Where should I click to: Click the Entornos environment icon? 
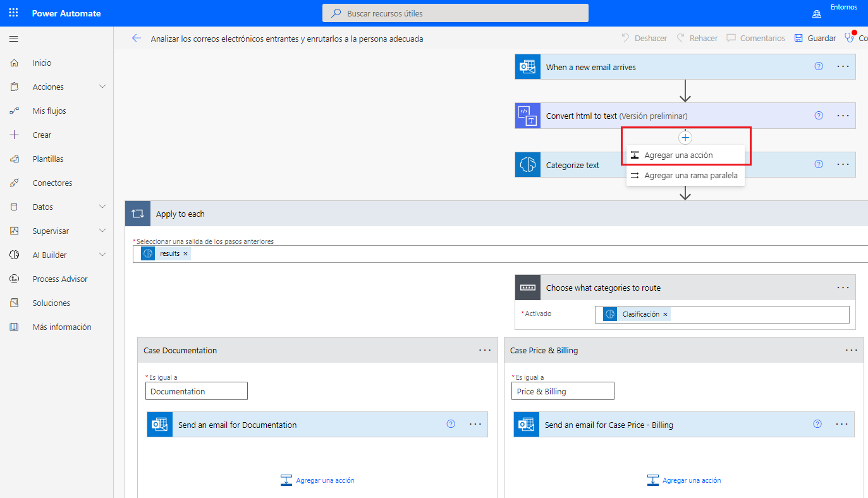click(816, 14)
